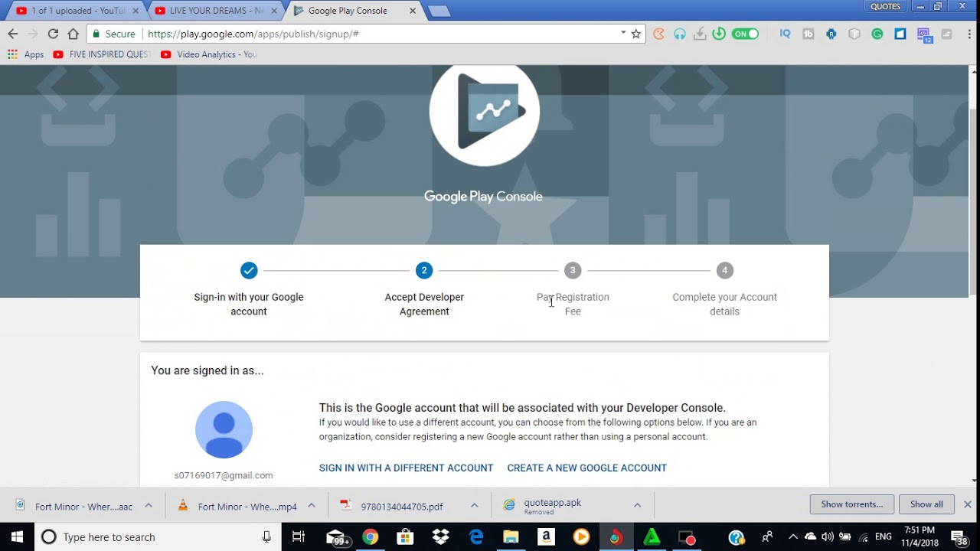Reload the Google Play Console page
This screenshot has height=551, width=980.
pos(53,34)
